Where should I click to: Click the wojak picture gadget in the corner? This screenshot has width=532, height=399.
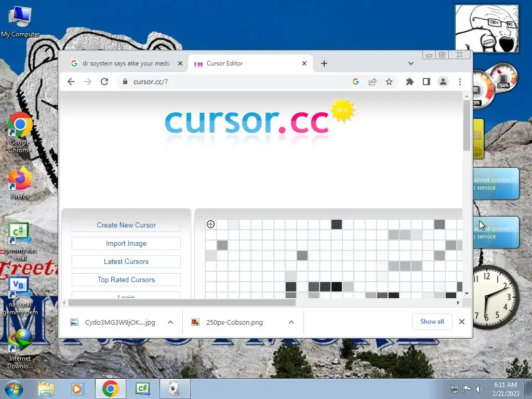487,29
